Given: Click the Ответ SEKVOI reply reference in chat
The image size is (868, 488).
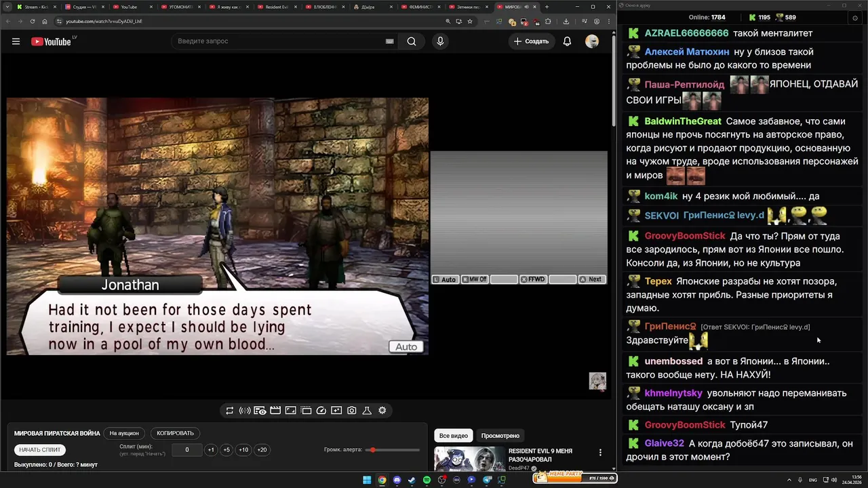Looking at the screenshot, I should click(x=755, y=327).
